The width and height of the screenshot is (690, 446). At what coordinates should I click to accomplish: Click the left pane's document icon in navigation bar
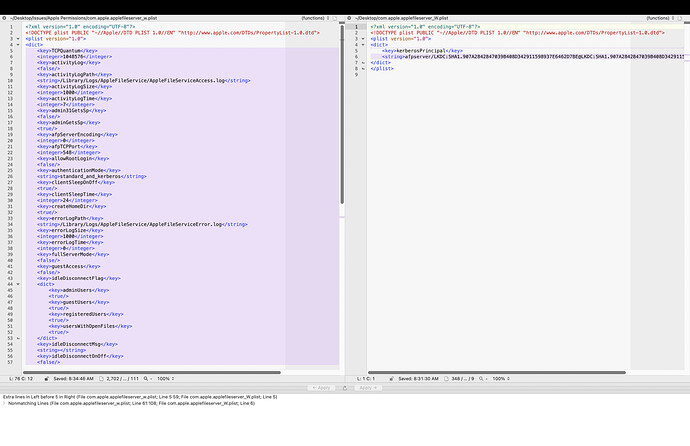(x=335, y=18)
